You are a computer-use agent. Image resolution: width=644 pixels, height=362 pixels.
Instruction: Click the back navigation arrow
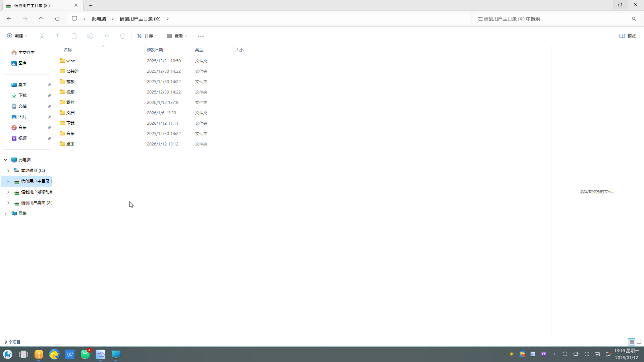[x=9, y=19]
